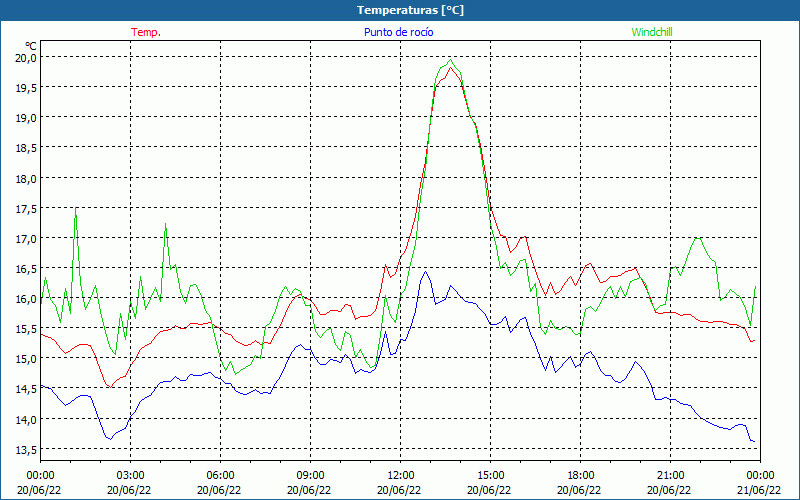Image resolution: width=800 pixels, height=500 pixels.
Task: Select the green 'Windchill' legend label
Action: [x=652, y=32]
